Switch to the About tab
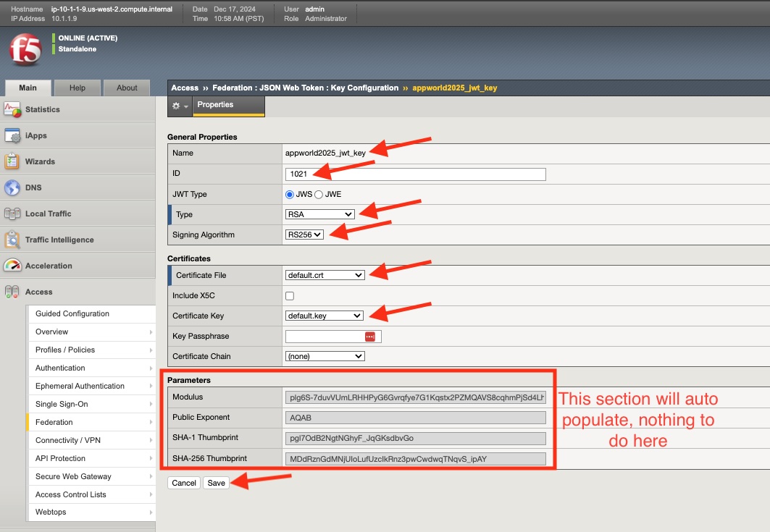Viewport: 770px width, 532px height. coord(127,88)
